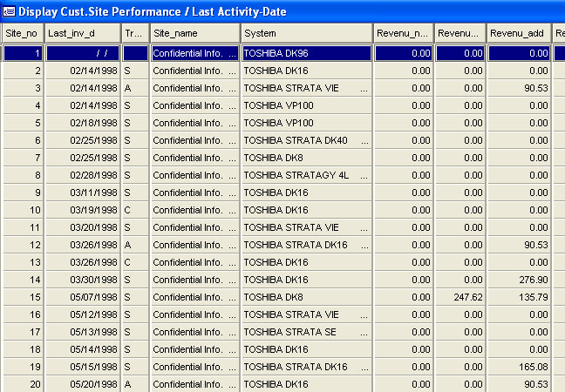Image resolution: width=565 pixels, height=392 pixels.
Task: Click the System column header
Action: [x=307, y=33]
